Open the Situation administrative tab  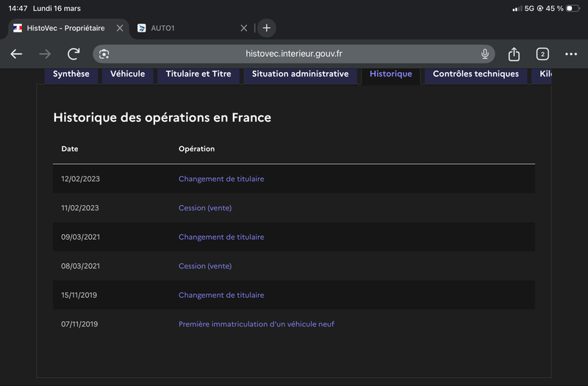(x=300, y=74)
